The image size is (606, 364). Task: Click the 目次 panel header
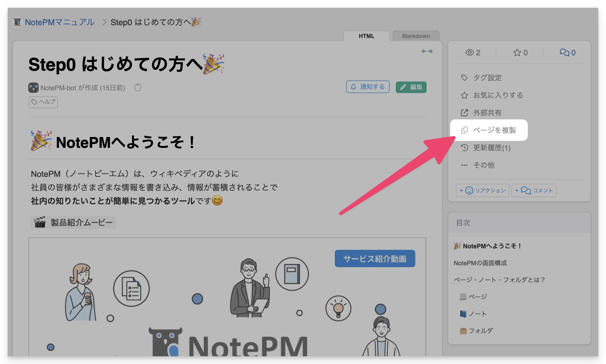[x=519, y=223]
